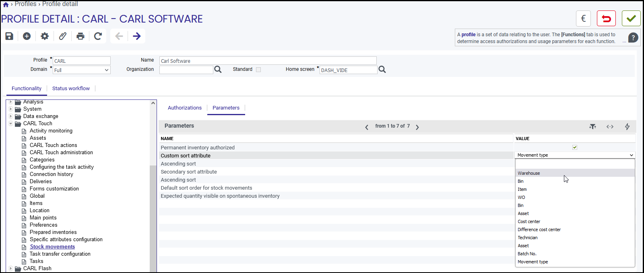Click the add new plus icon
Image resolution: width=644 pixels, height=273 pixels.
click(27, 36)
